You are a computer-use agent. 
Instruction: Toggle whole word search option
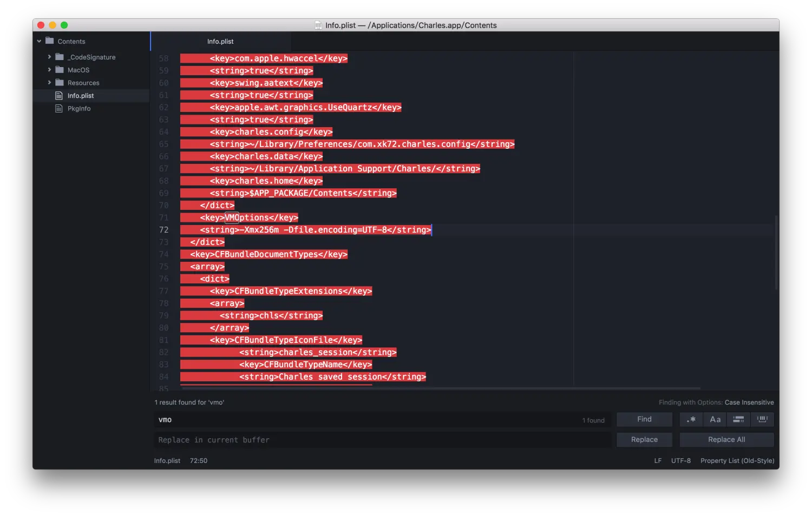tap(762, 419)
